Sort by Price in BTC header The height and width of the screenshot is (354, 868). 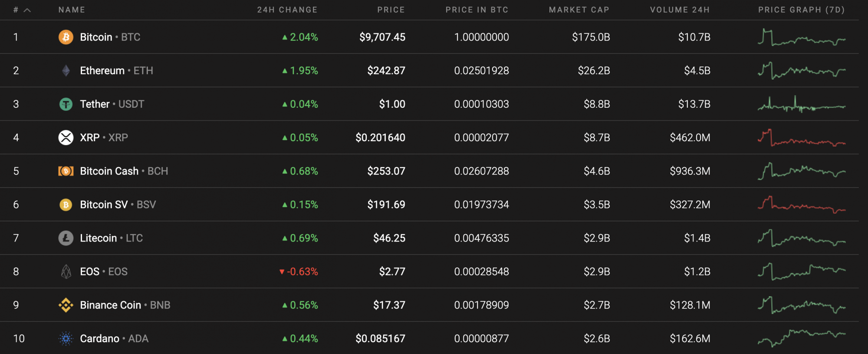tap(477, 10)
